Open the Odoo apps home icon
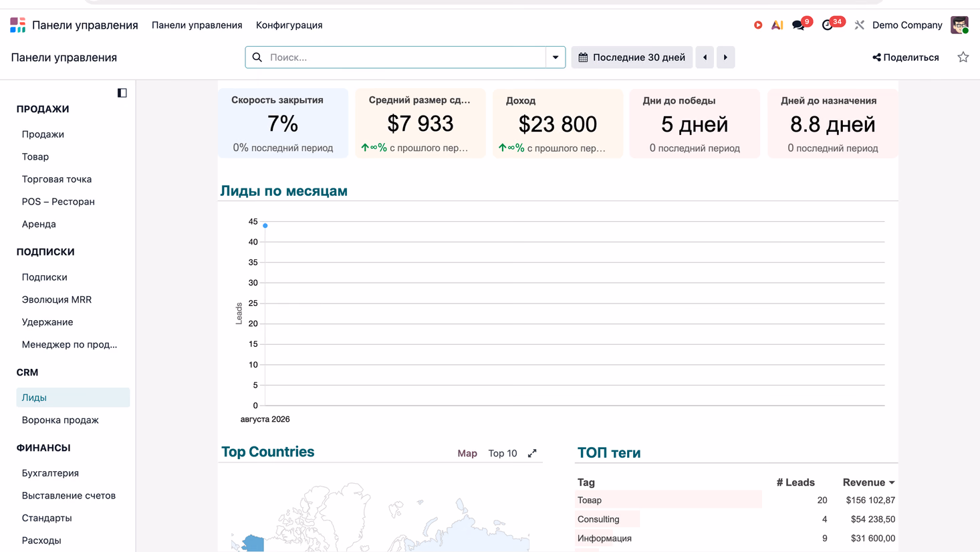Image resolution: width=980 pixels, height=552 pixels. (18, 25)
